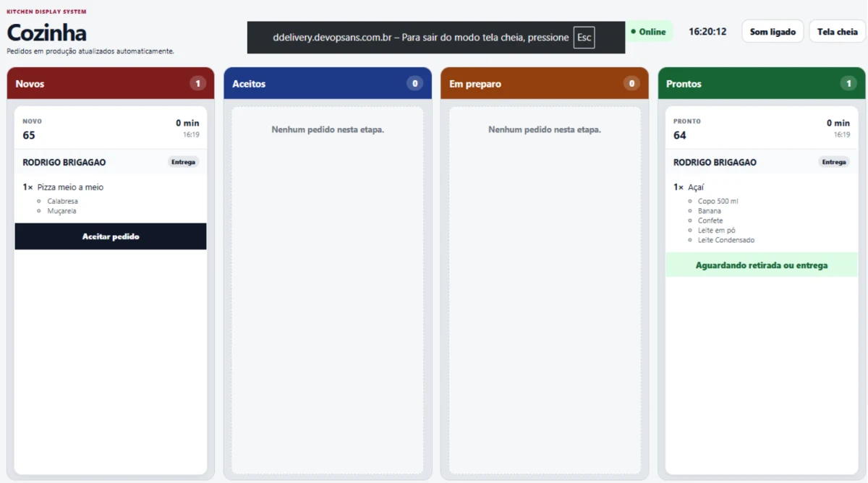This screenshot has width=868, height=483.
Task: Click the NOVO status label
Action: point(33,121)
